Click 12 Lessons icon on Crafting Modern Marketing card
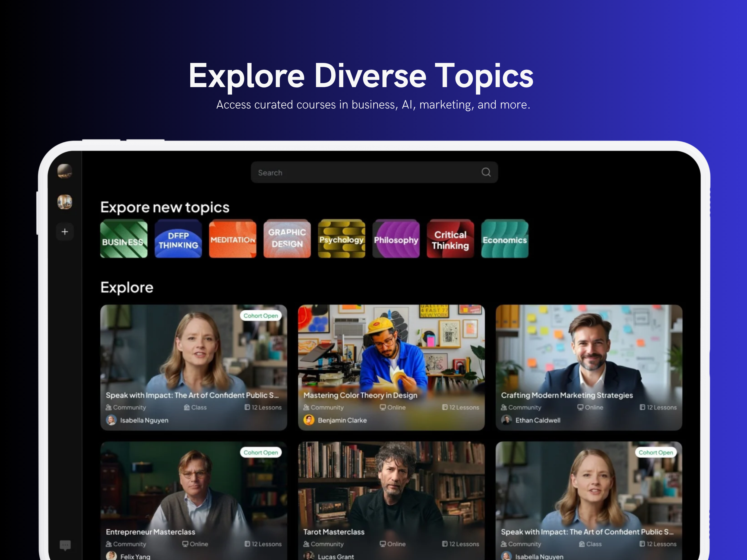This screenshot has width=747, height=560. click(x=642, y=408)
